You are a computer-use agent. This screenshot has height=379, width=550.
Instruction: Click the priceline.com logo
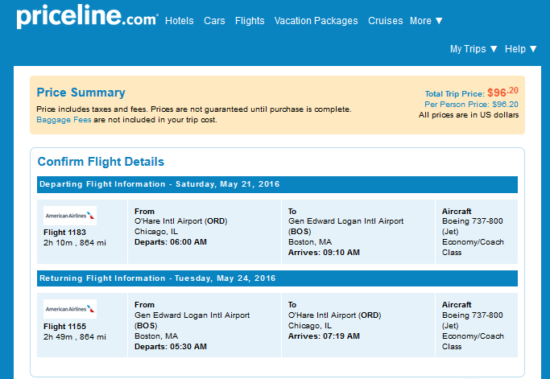87,16
